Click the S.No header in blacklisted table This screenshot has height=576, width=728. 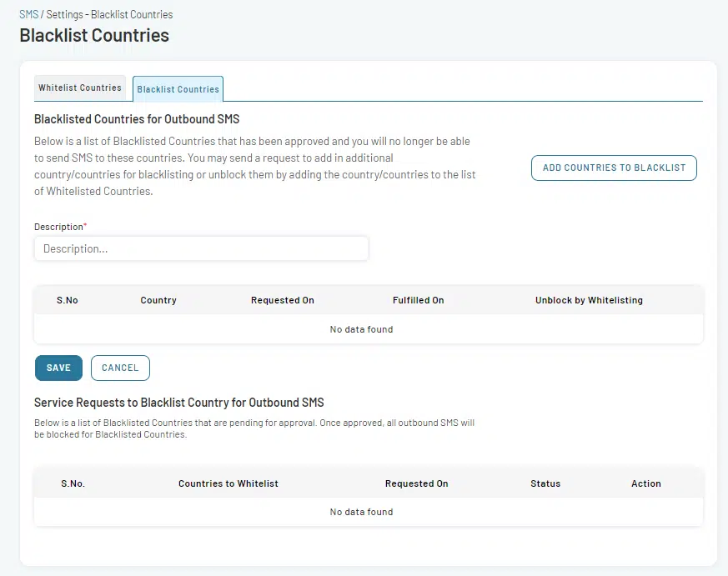(68, 300)
